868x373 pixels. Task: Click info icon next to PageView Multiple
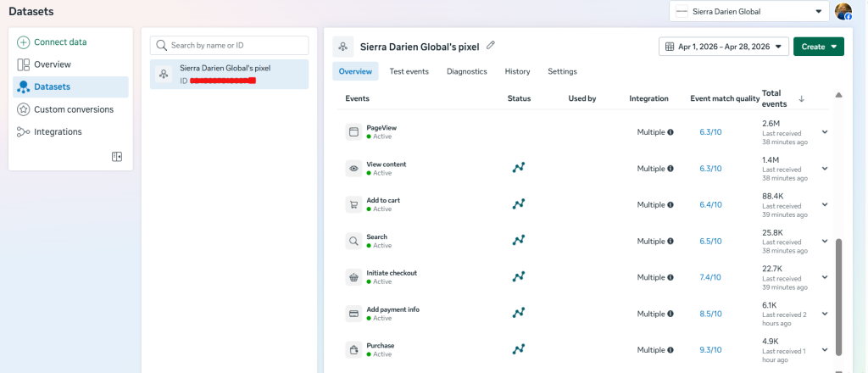(x=670, y=132)
